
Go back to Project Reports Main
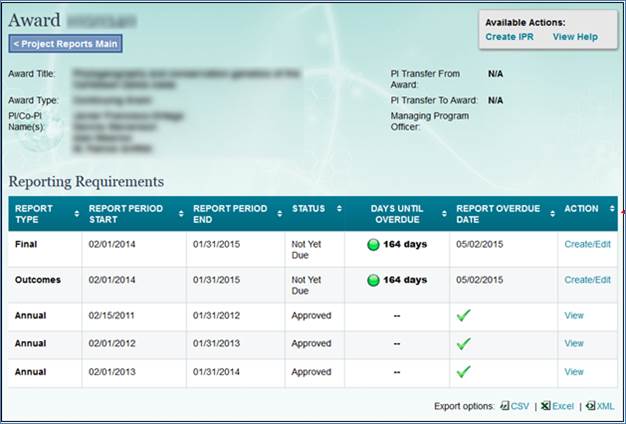point(66,43)
